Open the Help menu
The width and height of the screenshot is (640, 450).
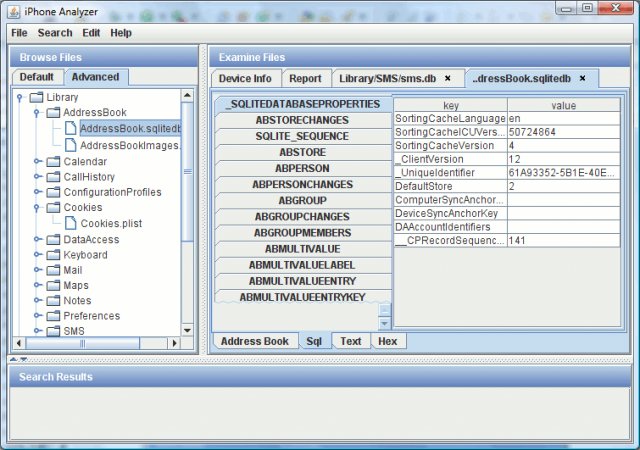tap(121, 33)
